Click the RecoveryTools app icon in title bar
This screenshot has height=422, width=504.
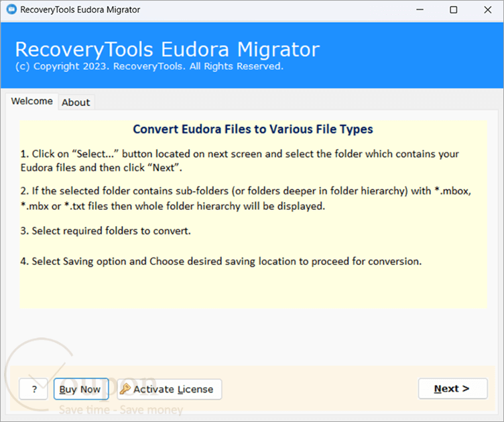pos(11,9)
